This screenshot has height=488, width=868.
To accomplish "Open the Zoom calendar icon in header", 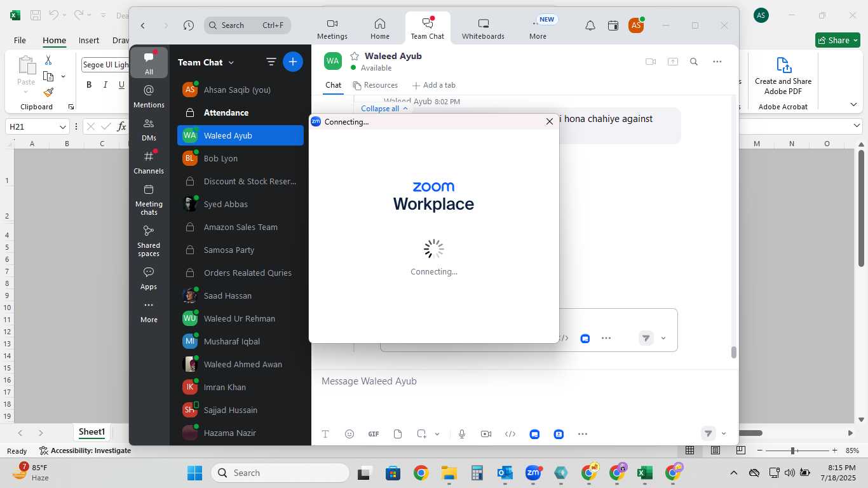I will point(613,25).
